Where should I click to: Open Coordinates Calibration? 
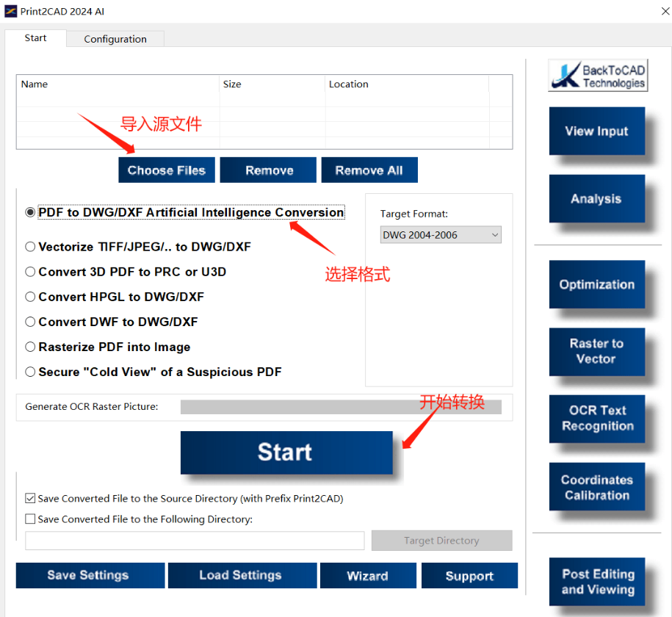click(x=596, y=486)
